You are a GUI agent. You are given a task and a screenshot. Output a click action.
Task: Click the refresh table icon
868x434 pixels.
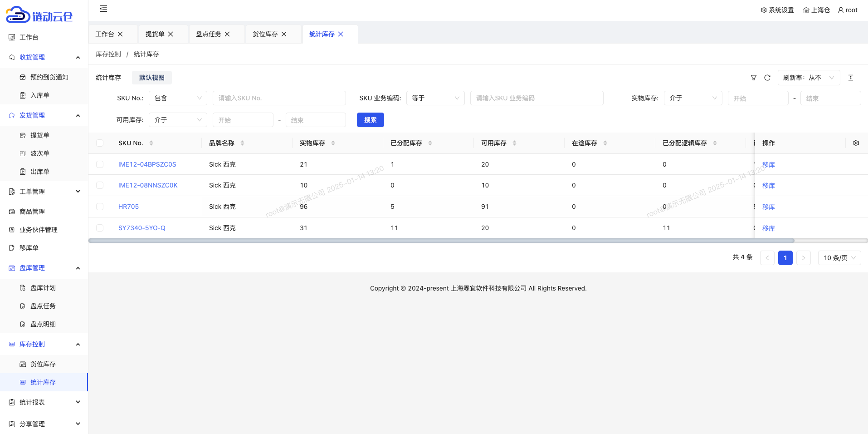click(767, 78)
